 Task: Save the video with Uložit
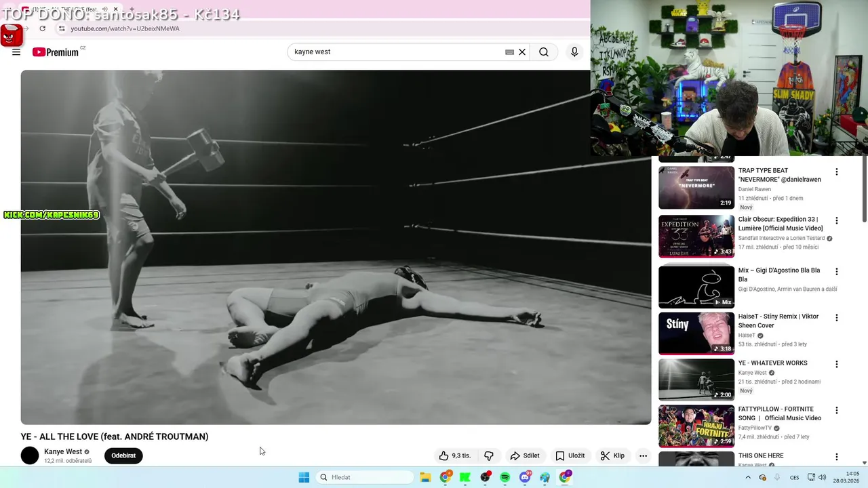coord(570,455)
